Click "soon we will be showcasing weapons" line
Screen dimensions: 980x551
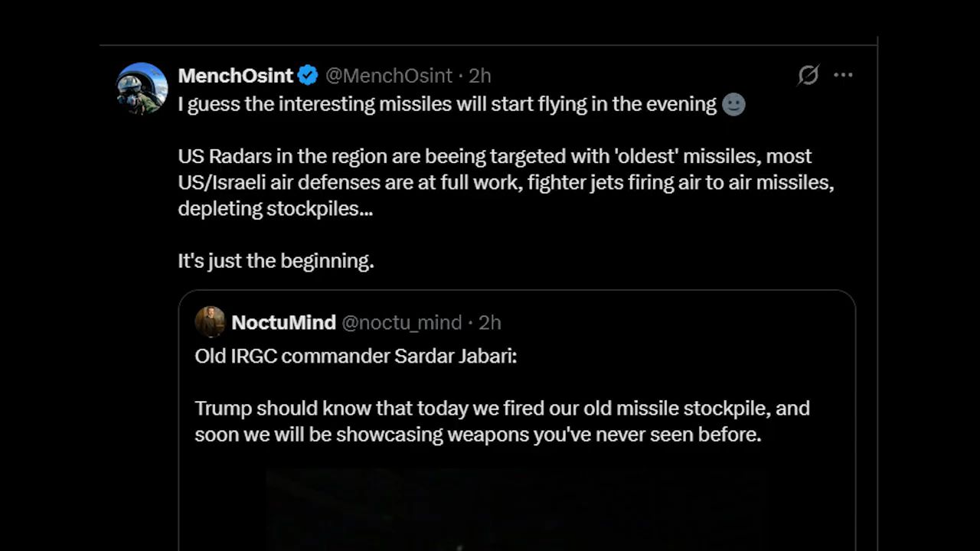tap(478, 435)
